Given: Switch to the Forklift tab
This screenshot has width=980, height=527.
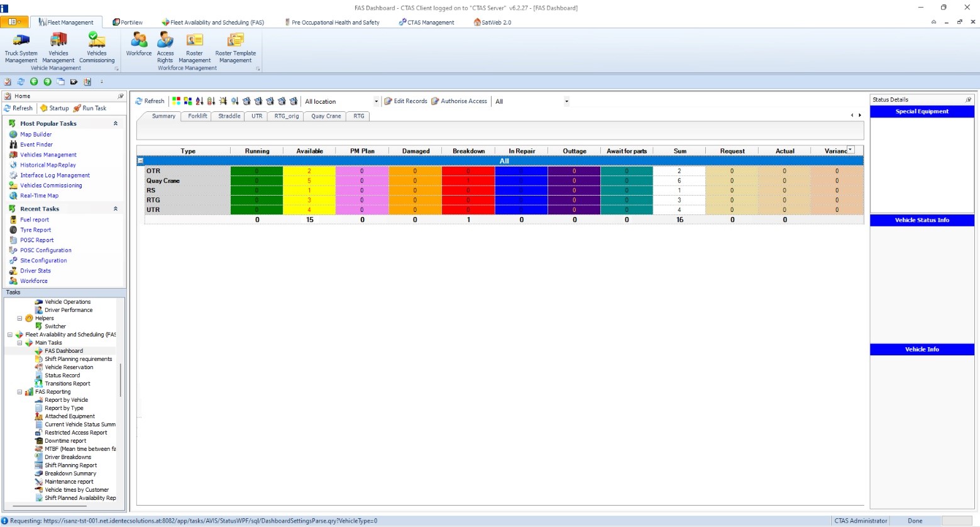Looking at the screenshot, I should point(196,116).
